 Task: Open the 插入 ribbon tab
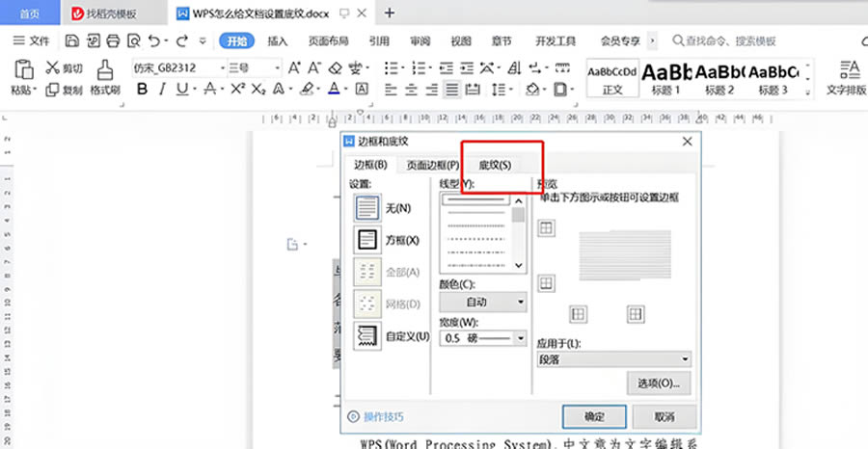click(278, 40)
